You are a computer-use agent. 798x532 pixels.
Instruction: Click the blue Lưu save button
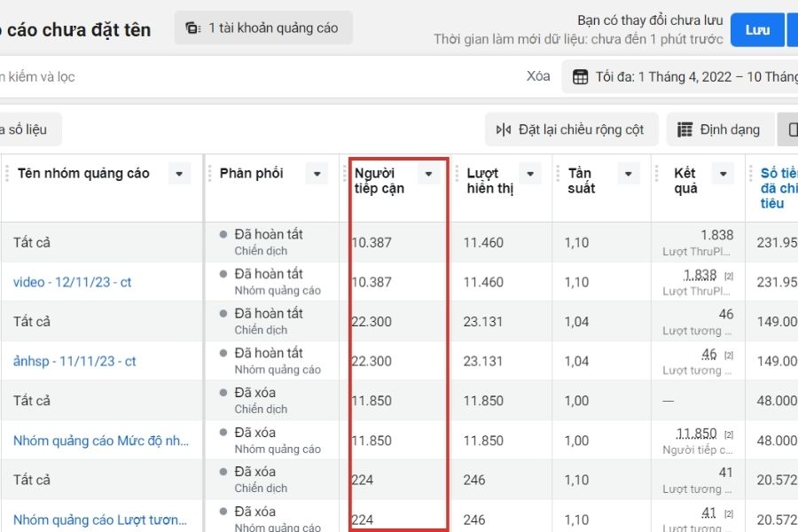click(x=757, y=30)
